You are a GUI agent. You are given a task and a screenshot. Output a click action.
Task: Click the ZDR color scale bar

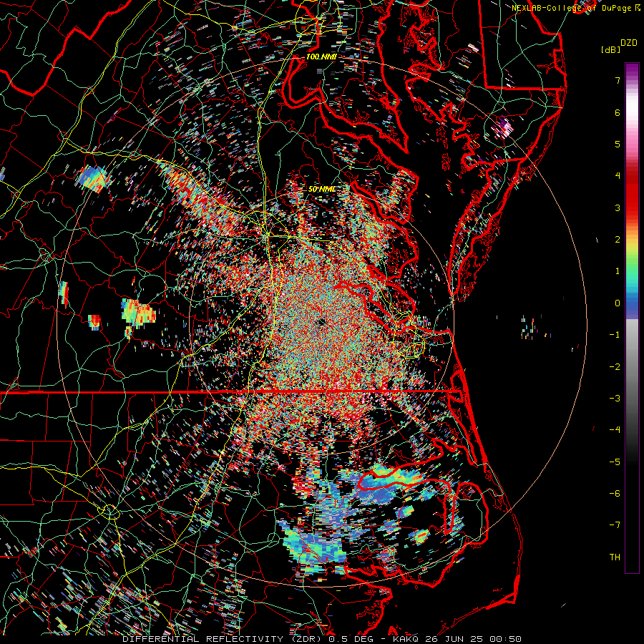point(632,318)
